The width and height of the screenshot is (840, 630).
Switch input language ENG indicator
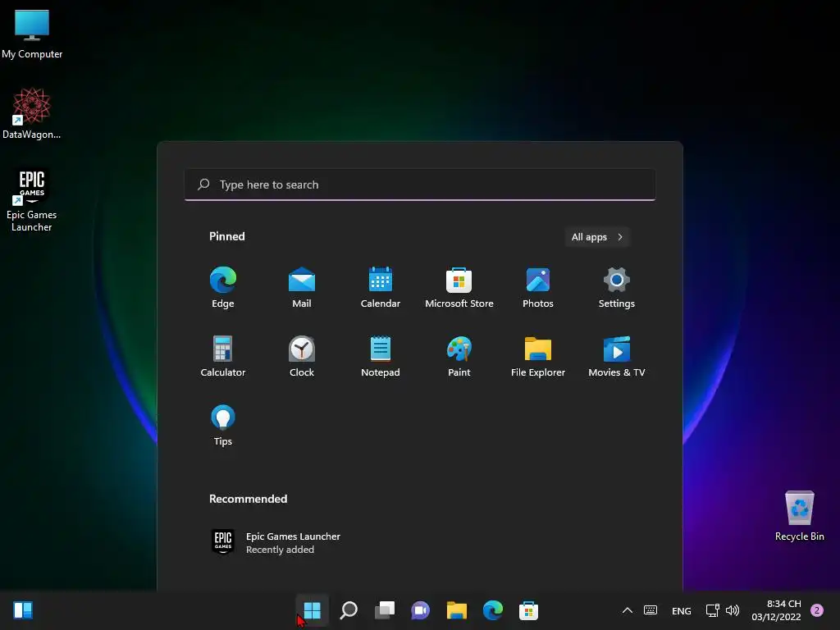(682, 610)
